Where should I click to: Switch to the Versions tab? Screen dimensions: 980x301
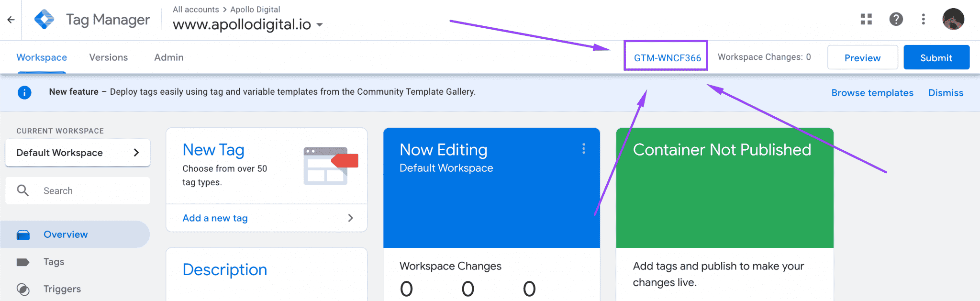(x=108, y=57)
